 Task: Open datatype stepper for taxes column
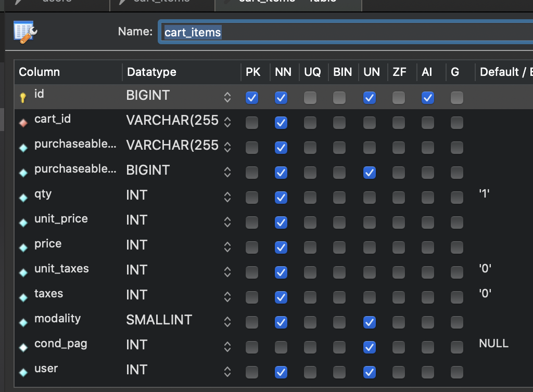coord(227,297)
